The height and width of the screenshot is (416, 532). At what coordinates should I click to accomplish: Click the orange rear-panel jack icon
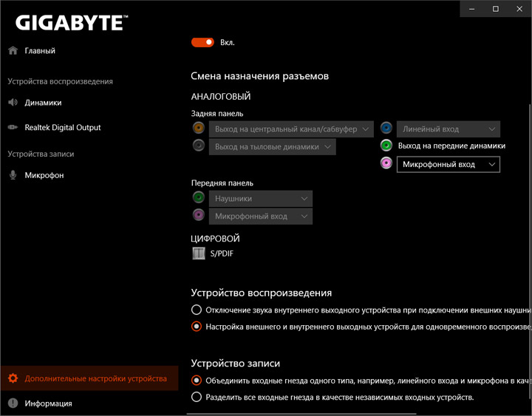199,128
